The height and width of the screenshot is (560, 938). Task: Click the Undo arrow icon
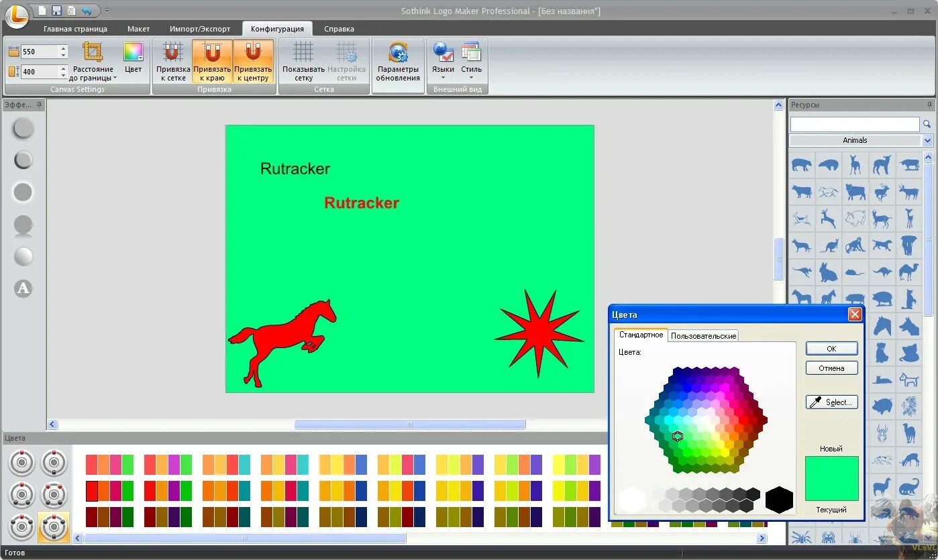87,10
